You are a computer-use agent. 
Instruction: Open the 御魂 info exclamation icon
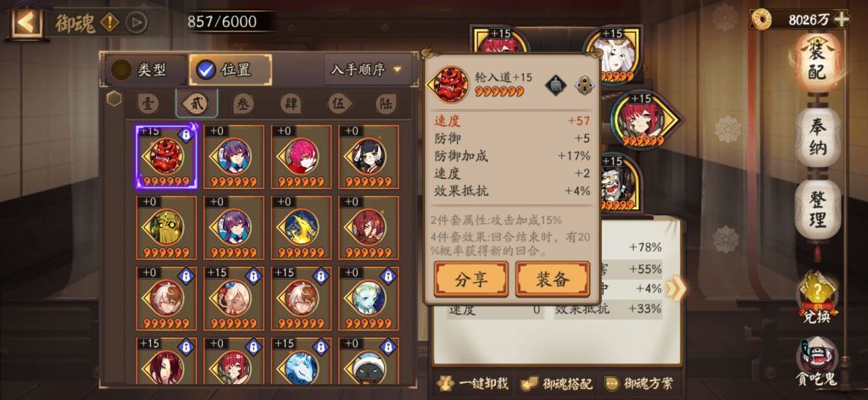[111, 23]
